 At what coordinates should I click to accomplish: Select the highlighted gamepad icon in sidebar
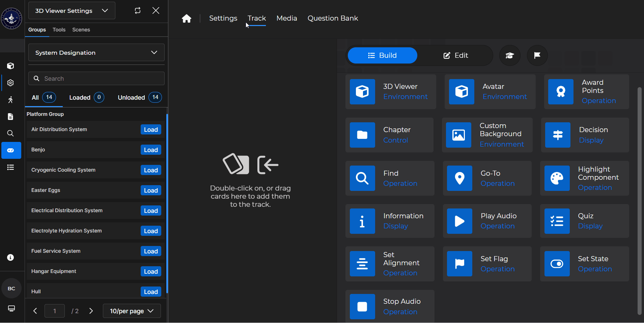[11, 150]
